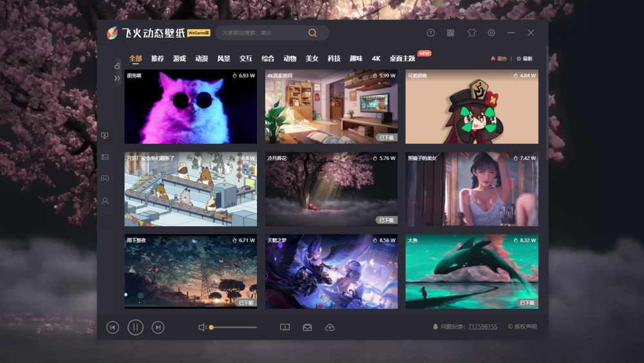Pause wallpaper playback
Screen dimensions: 644x363
[135, 328]
